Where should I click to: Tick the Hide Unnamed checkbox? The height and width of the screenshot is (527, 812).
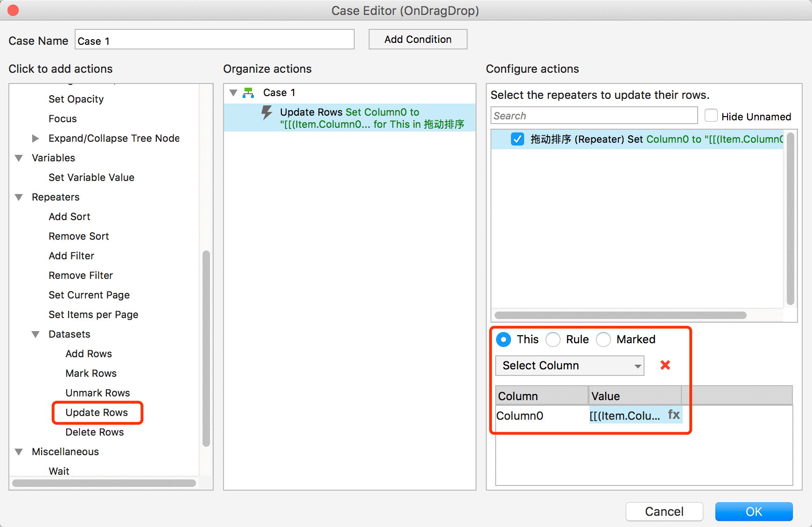(711, 116)
